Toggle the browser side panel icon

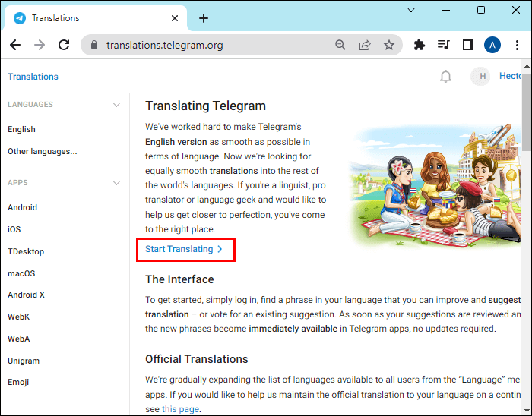pyautogui.click(x=468, y=45)
